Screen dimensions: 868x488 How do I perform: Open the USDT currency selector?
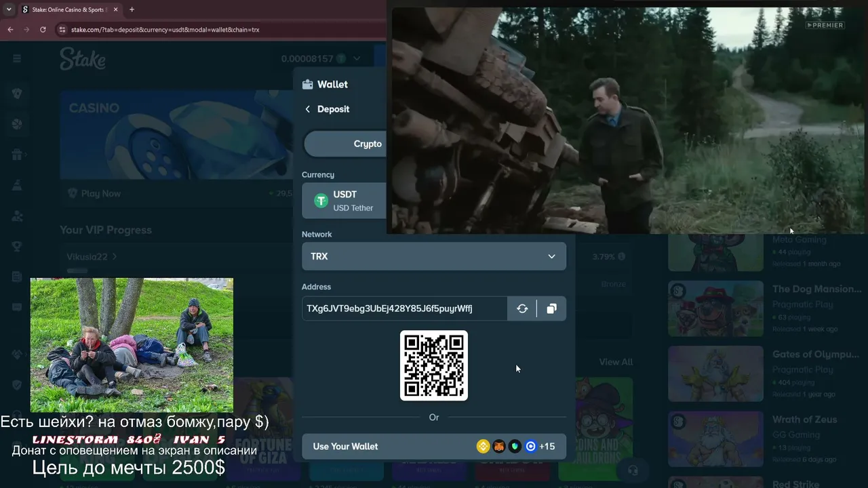[344, 201]
